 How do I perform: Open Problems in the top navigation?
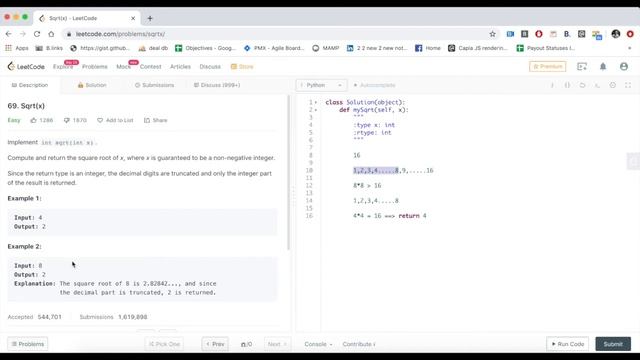click(95, 67)
